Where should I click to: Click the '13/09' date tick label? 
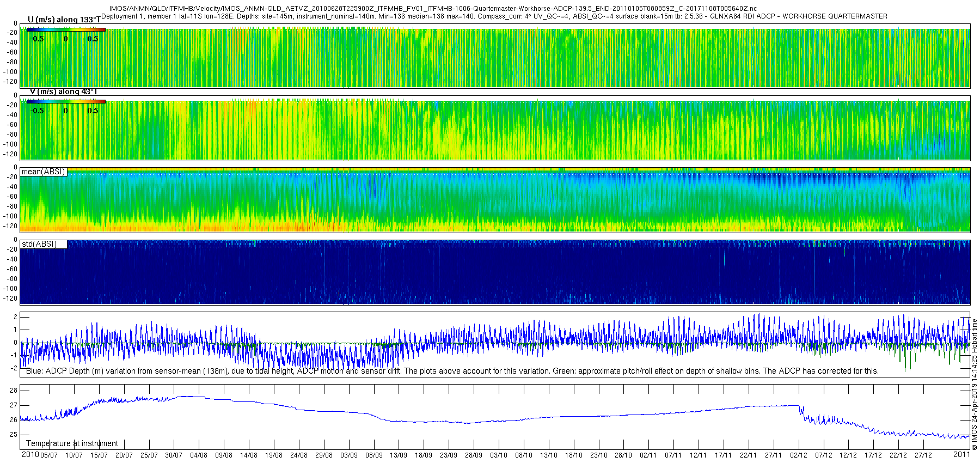point(399,455)
